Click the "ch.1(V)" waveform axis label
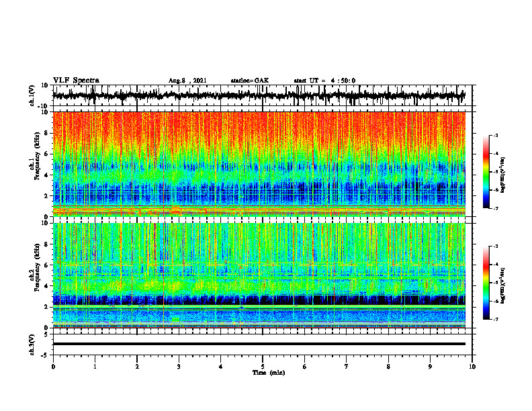Screen dimensions: 532x411 pyautogui.click(x=32, y=95)
